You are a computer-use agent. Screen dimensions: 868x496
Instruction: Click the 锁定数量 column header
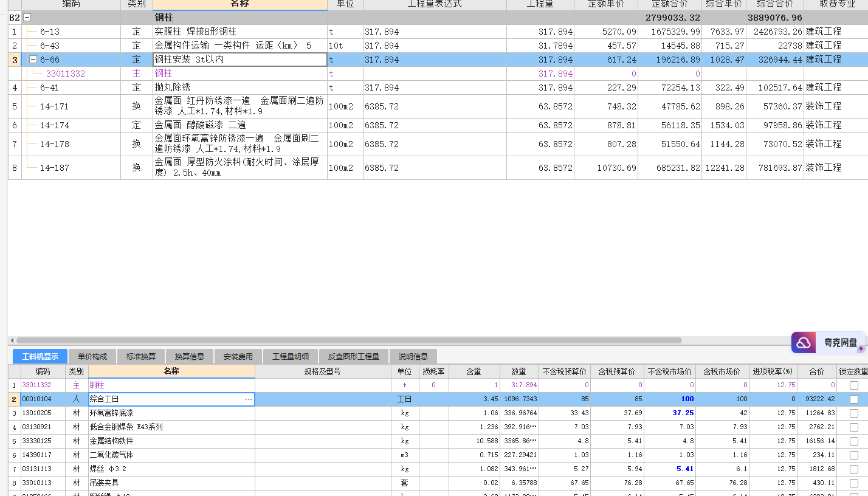pyautogui.click(x=853, y=371)
